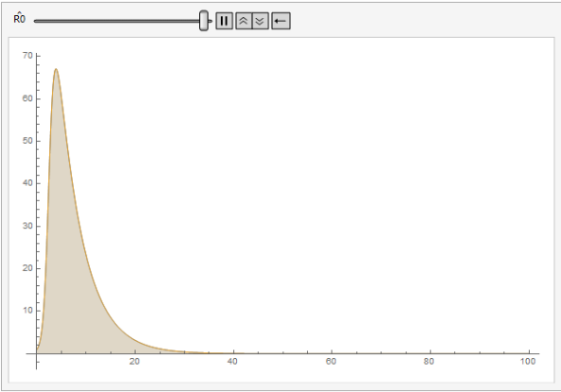The height and width of the screenshot is (392, 561).
Task: Click the peak of the plotted curve
Action: [x=56, y=69]
